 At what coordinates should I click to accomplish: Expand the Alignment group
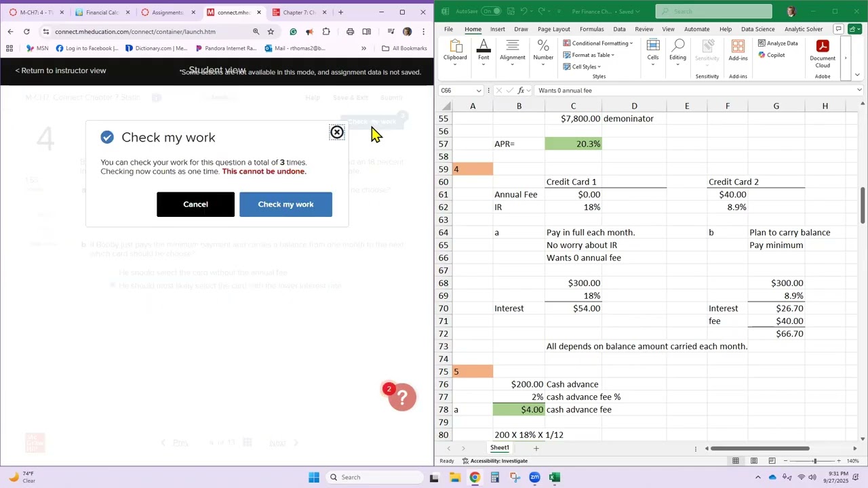coord(513,52)
